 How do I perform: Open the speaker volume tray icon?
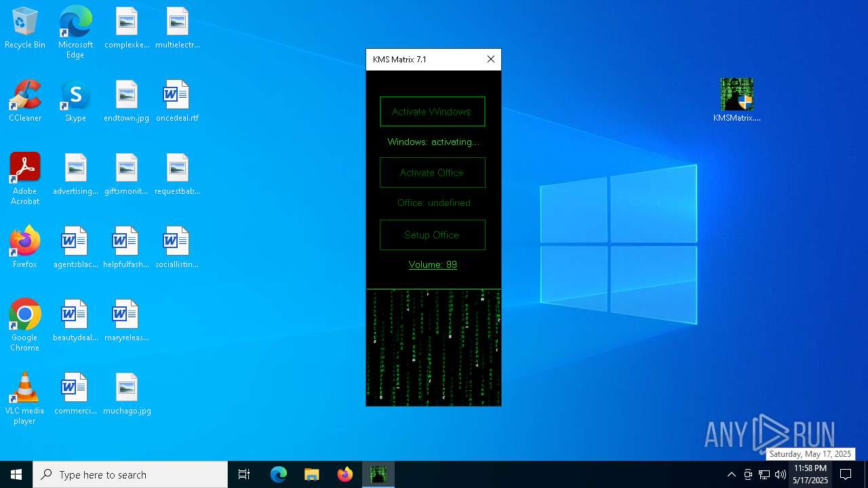(781, 474)
